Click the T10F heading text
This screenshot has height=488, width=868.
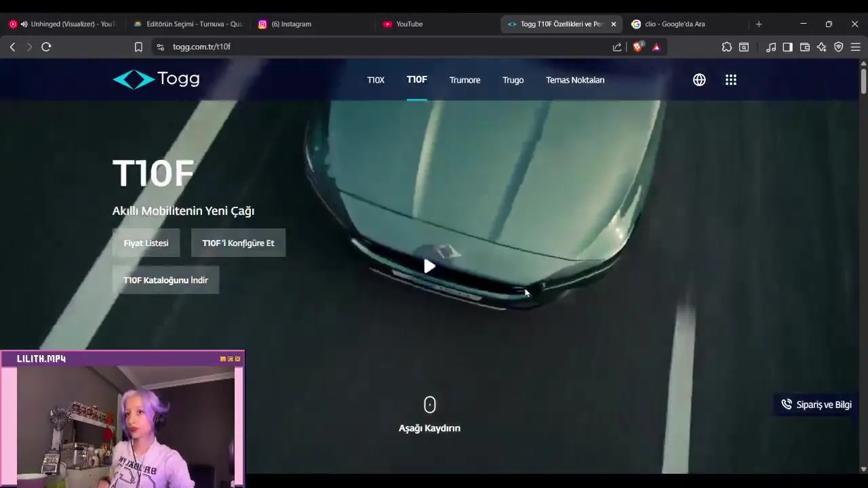click(153, 174)
